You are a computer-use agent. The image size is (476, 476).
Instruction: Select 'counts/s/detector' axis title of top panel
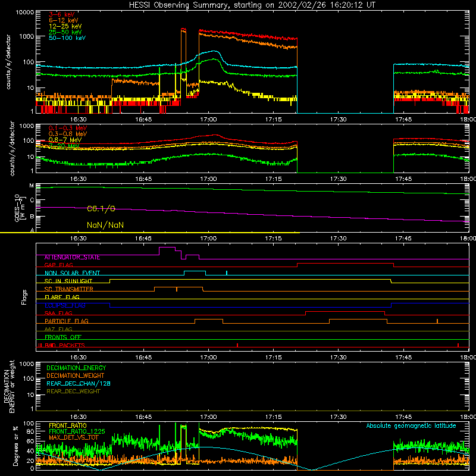[x=8, y=62]
